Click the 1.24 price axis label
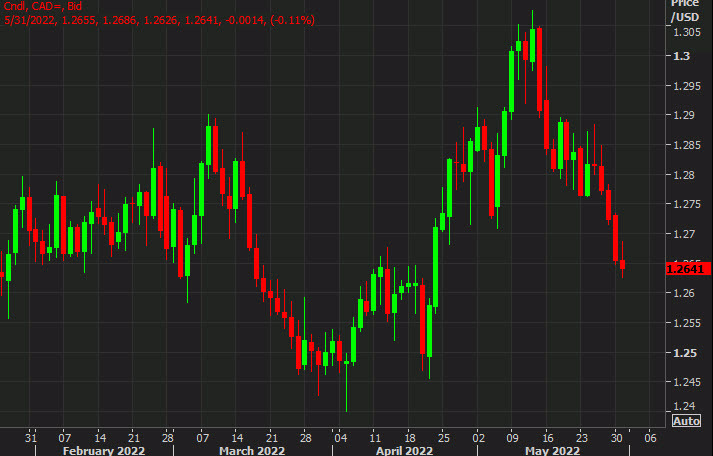Screen dimensions: 713x456 pyautogui.click(x=684, y=406)
